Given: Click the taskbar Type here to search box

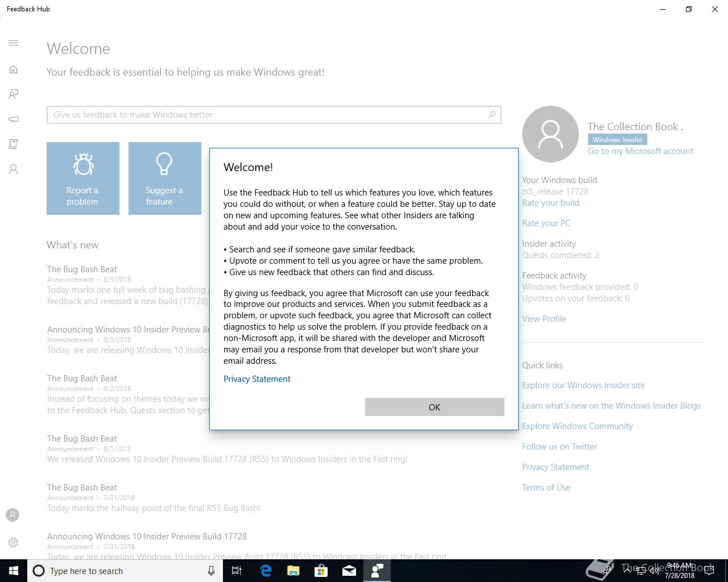Looking at the screenshot, I should [125, 571].
